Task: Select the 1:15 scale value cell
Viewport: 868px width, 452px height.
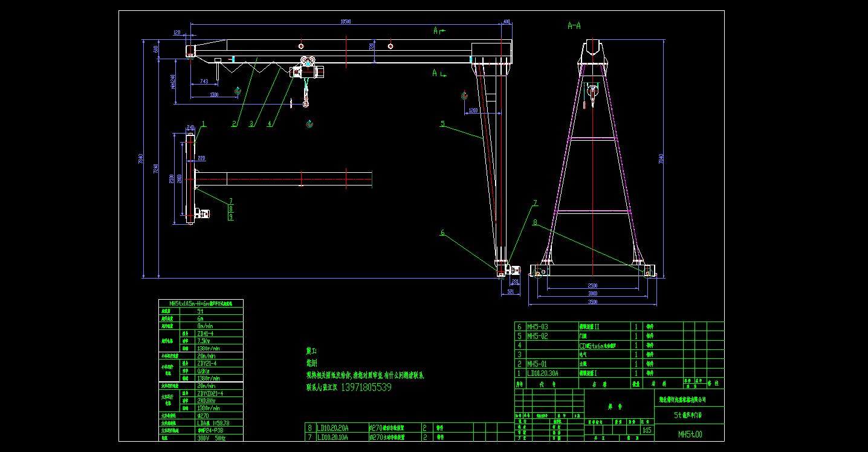Action: tap(647, 430)
